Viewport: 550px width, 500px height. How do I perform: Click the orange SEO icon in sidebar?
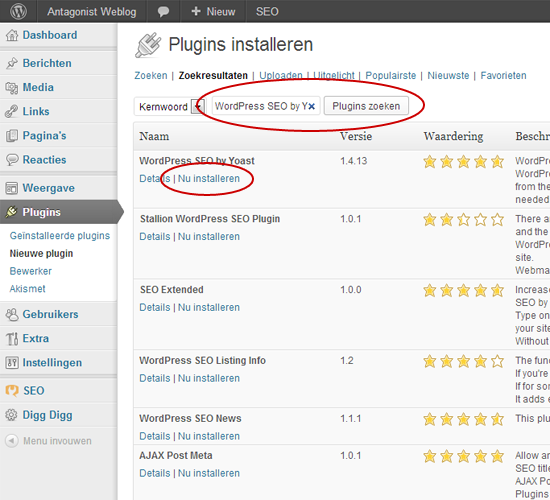[12, 391]
